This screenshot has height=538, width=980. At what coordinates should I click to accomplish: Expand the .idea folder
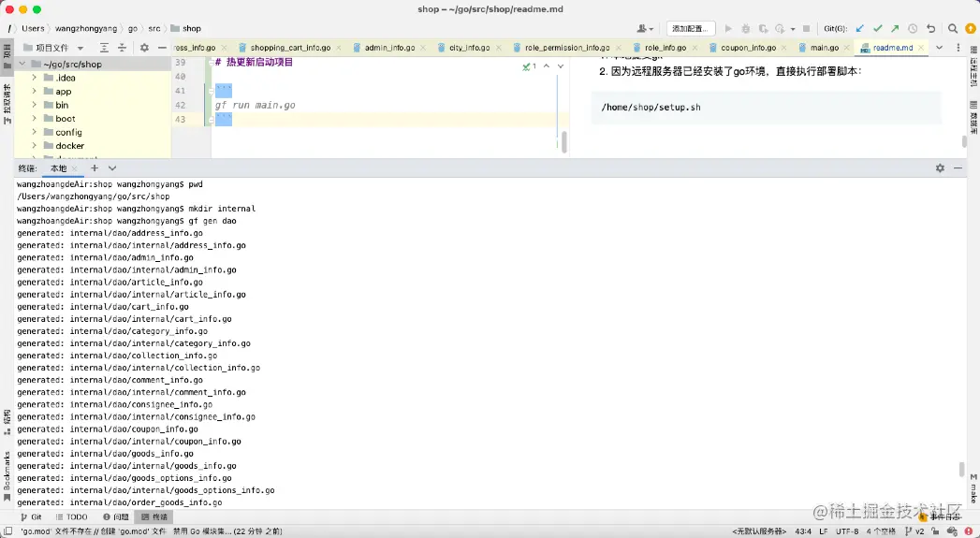pos(35,78)
